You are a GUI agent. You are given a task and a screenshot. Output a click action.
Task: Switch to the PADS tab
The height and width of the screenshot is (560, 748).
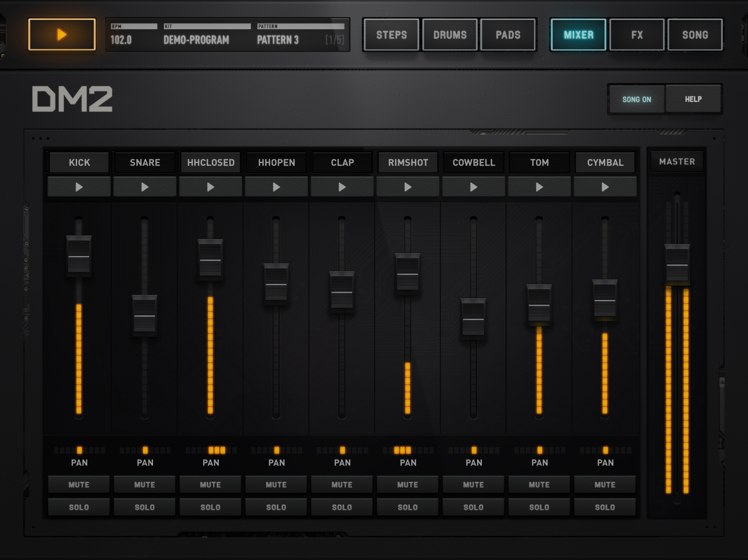[x=508, y=35]
